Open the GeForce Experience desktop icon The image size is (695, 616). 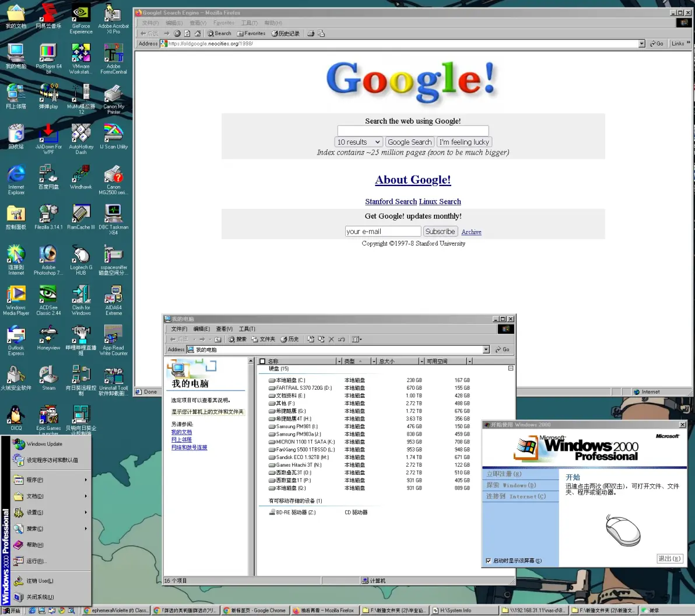(80, 19)
